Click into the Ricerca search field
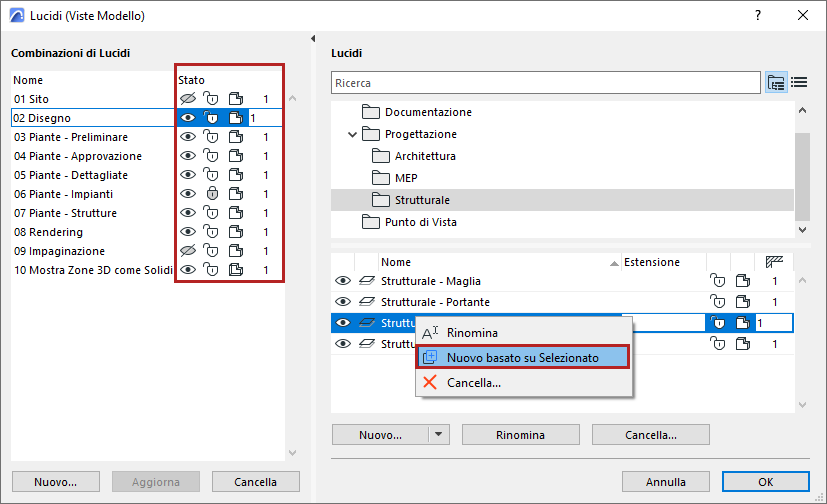827x504 pixels. click(545, 83)
